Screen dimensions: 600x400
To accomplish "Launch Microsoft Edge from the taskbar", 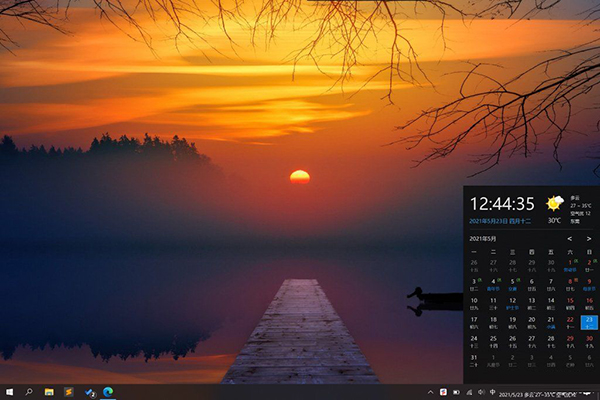I will click(x=109, y=392).
